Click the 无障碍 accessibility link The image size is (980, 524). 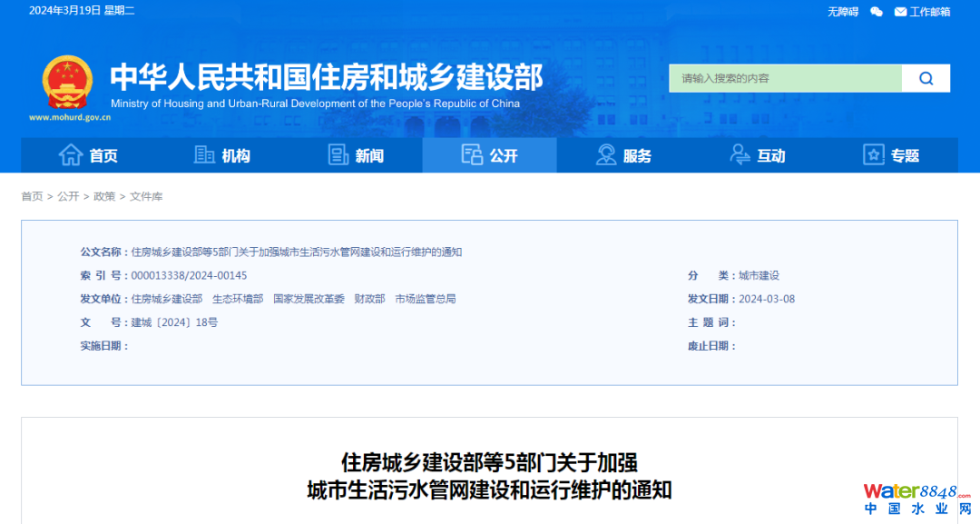(842, 12)
